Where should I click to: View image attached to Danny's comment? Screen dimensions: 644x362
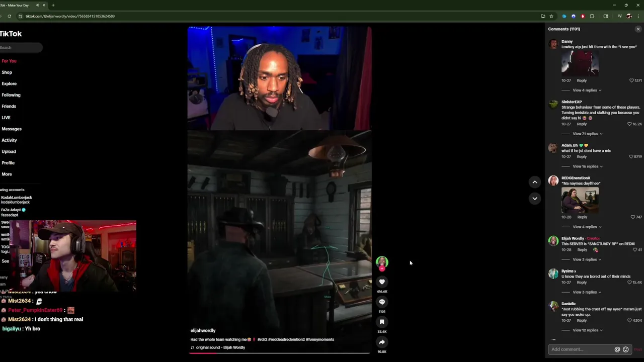580,63
